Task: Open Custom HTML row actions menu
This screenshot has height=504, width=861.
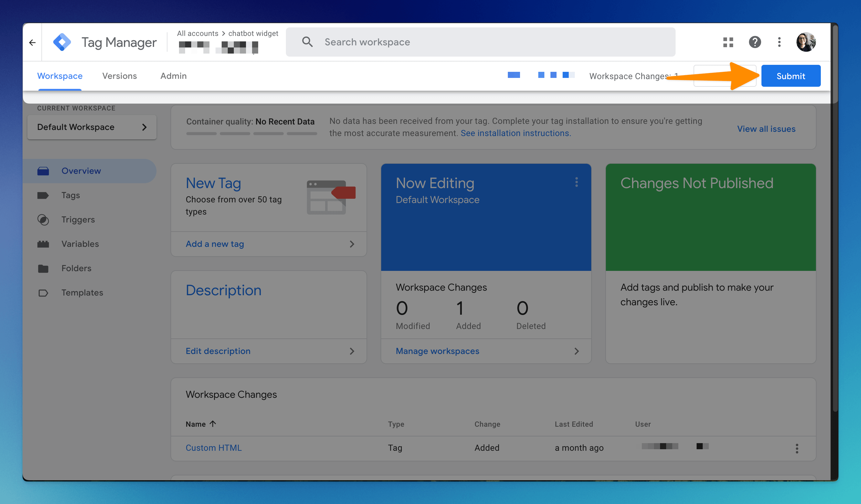Action: tap(797, 448)
